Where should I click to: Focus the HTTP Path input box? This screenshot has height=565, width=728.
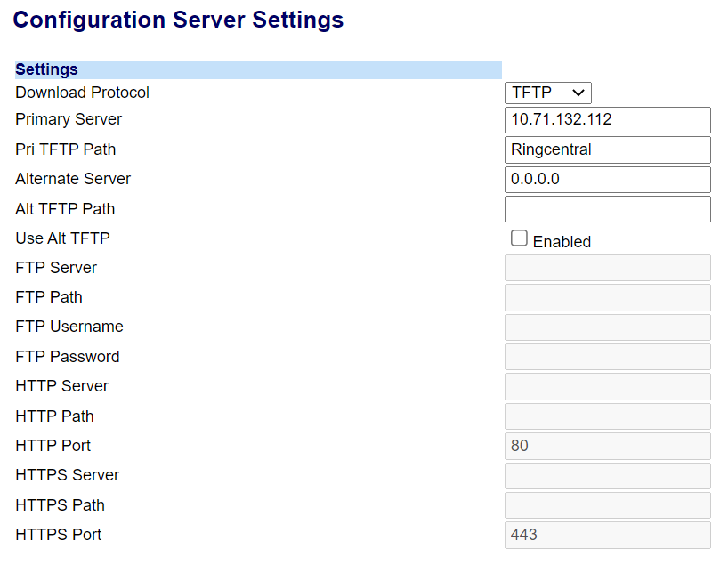coord(607,416)
